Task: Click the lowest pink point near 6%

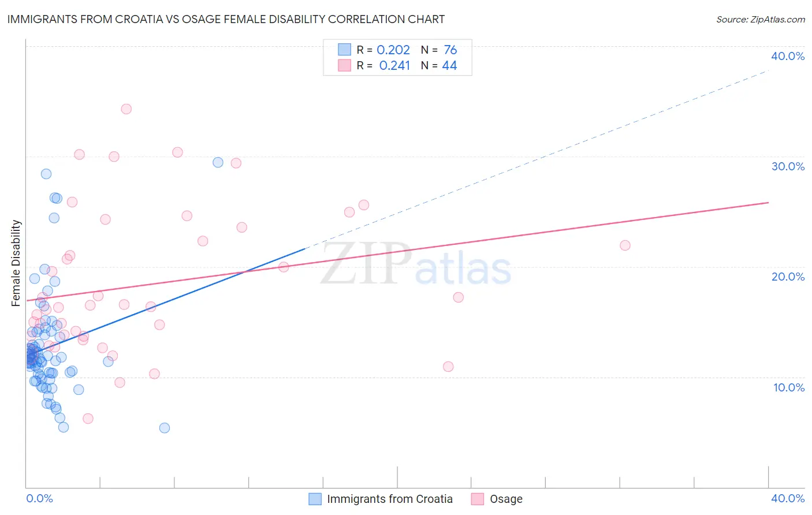Action: pyautogui.click(x=88, y=419)
